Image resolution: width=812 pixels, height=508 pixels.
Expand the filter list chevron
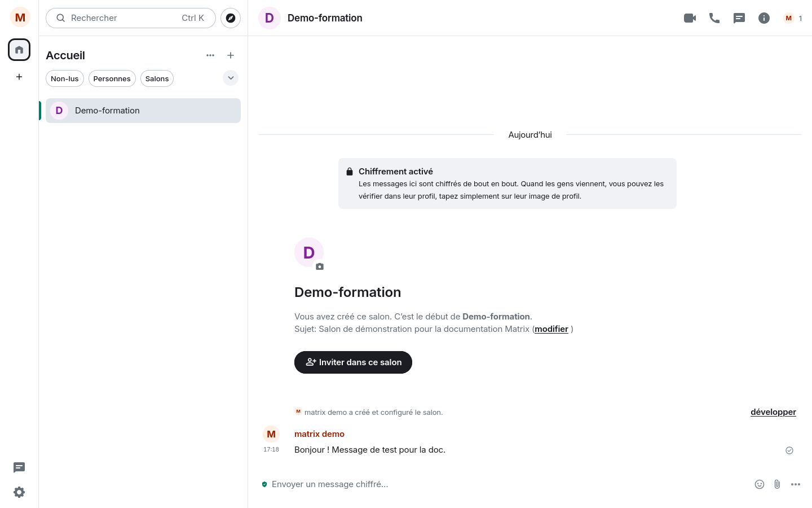coord(231,78)
